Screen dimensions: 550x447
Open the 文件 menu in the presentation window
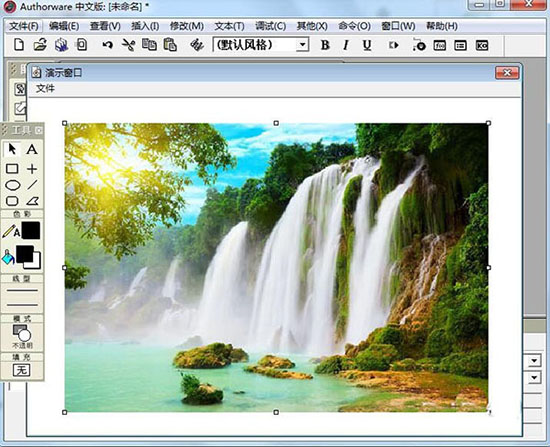45,88
